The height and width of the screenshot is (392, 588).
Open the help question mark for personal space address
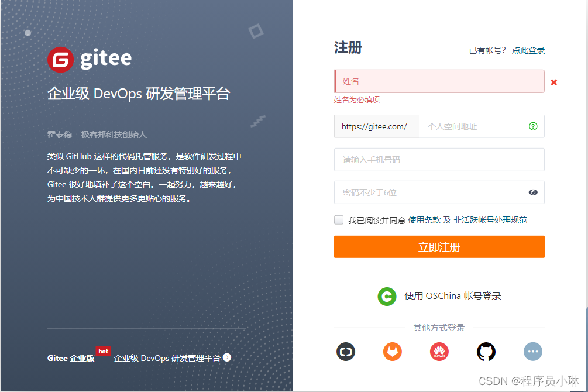point(533,126)
